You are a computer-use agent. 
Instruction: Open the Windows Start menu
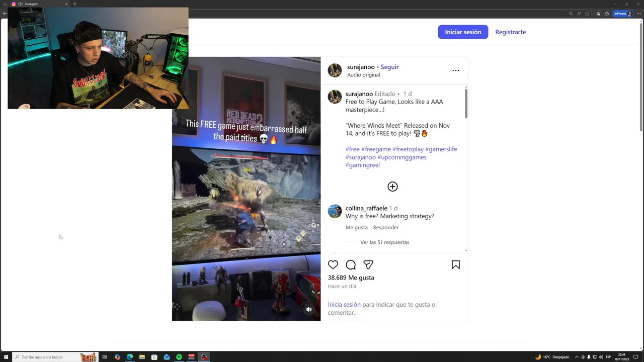pos(6,357)
